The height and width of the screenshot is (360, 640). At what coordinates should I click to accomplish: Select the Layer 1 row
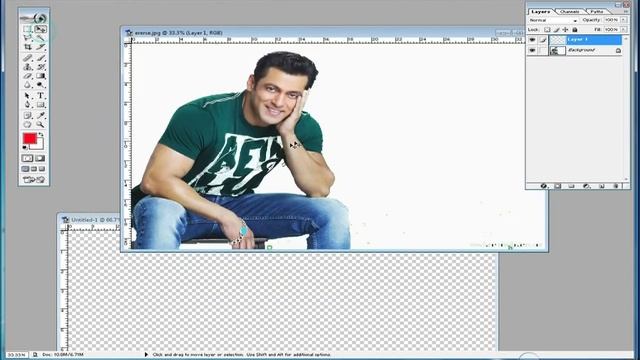[x=575, y=40]
